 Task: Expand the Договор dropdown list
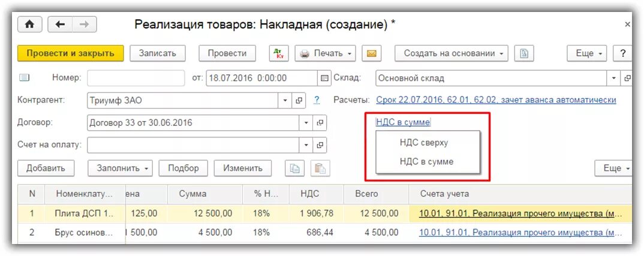coord(306,122)
